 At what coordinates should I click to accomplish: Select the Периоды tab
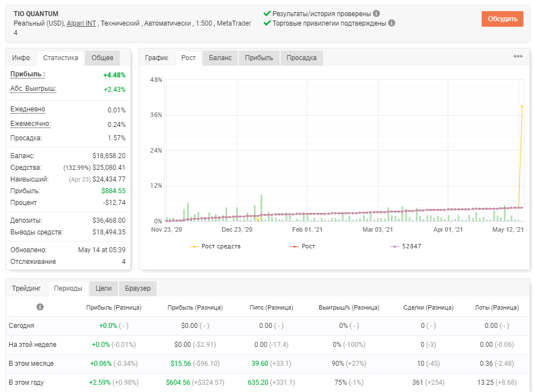pos(68,288)
